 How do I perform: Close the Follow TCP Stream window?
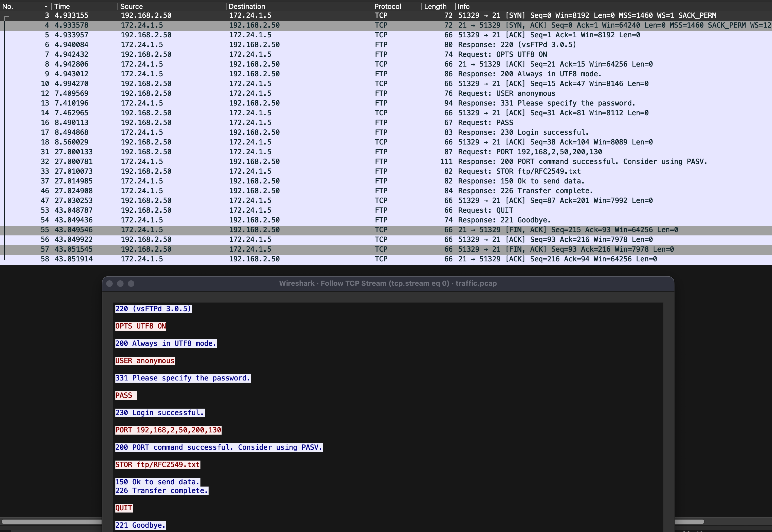tap(109, 283)
